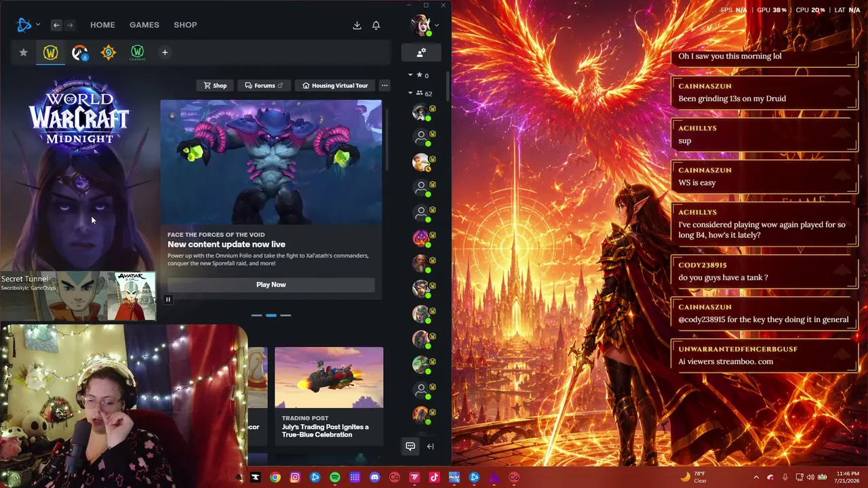Open Instagram from the taskbar
The image size is (868, 488).
[295, 477]
